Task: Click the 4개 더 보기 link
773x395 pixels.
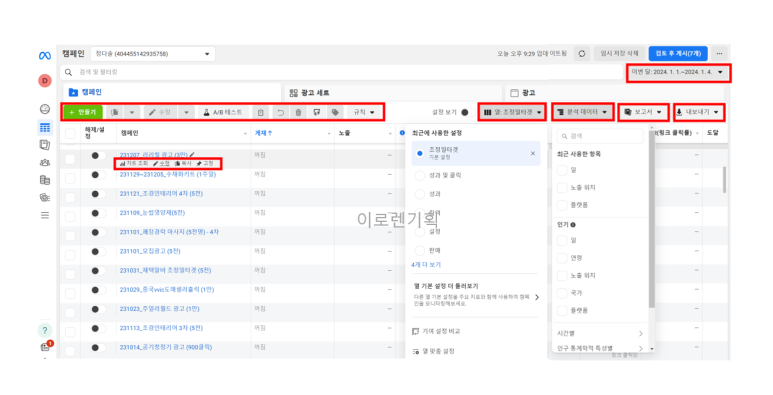Action: tap(426, 265)
